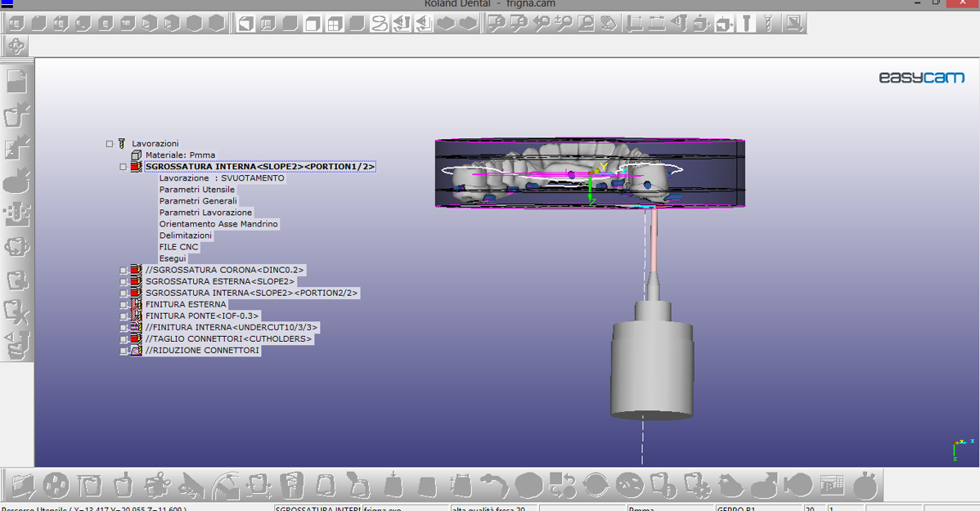Click the table grid icon in bottom toolbar
Screen dimensions: 980x511
click(831, 486)
